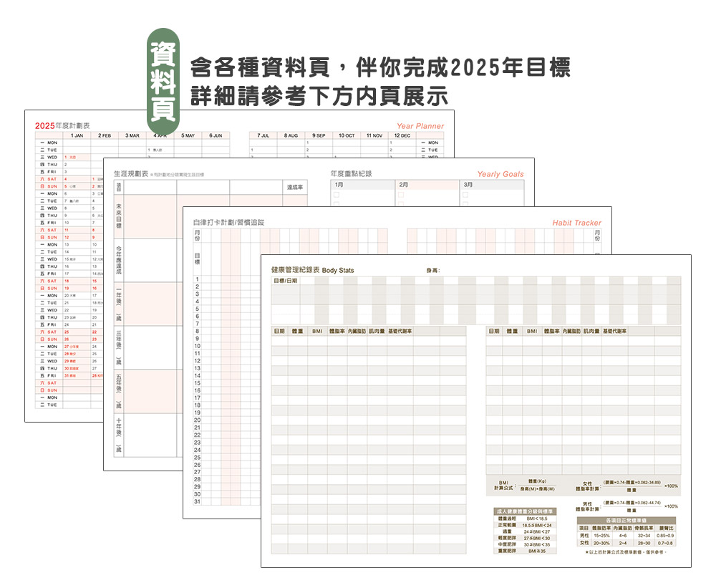Click the 重度肥胖 BMI≥35 row
716x588 pixels.
[525, 551]
